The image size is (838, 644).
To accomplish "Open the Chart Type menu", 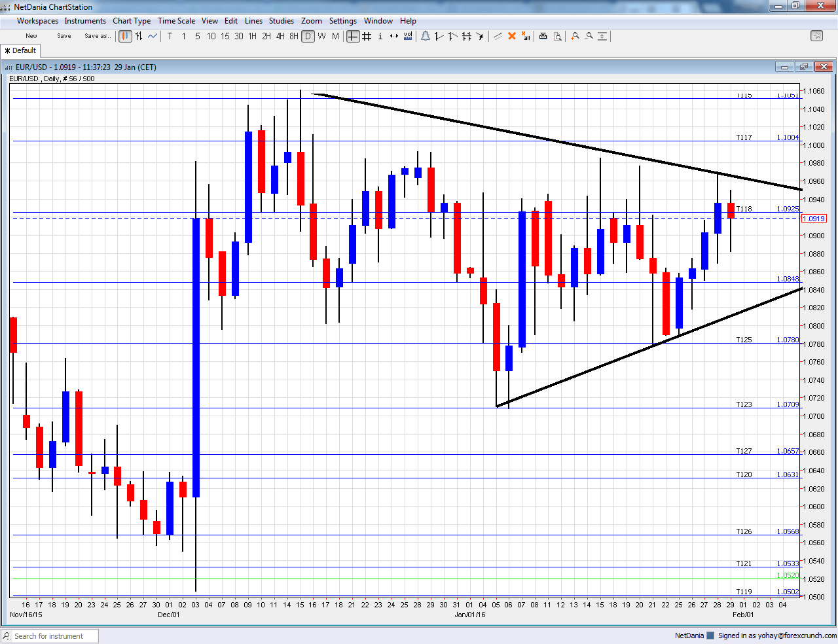I will click(x=132, y=21).
